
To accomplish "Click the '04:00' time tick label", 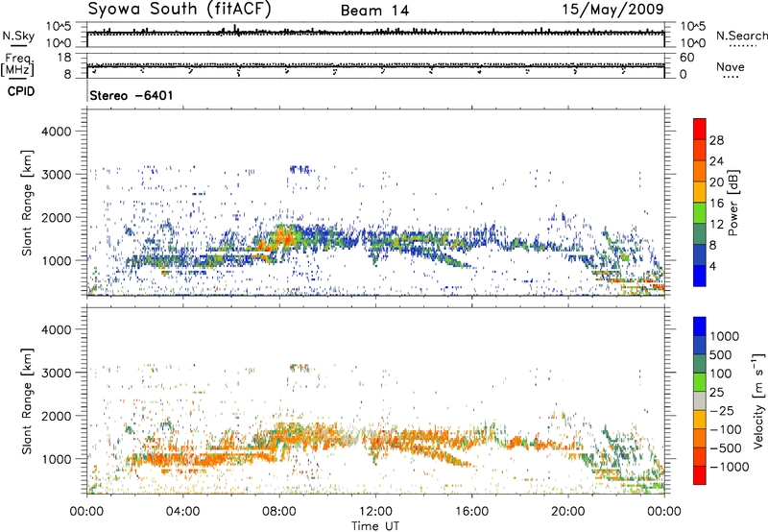I will tap(183, 512).
